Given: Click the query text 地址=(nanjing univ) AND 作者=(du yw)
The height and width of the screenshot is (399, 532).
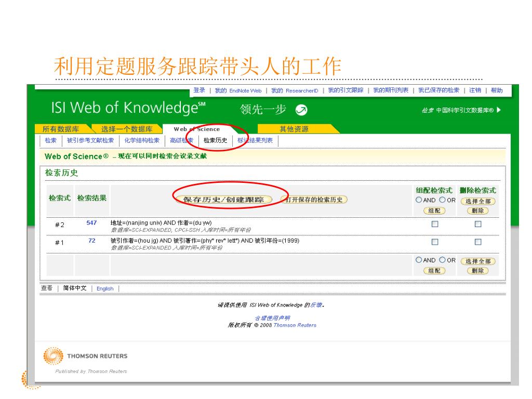Looking at the screenshot, I should click(161, 223).
